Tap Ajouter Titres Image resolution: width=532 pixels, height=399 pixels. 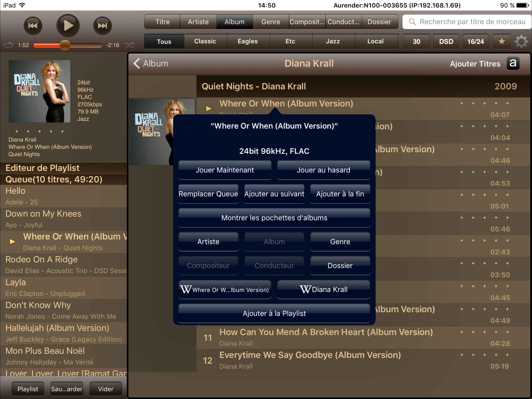pyautogui.click(x=475, y=64)
